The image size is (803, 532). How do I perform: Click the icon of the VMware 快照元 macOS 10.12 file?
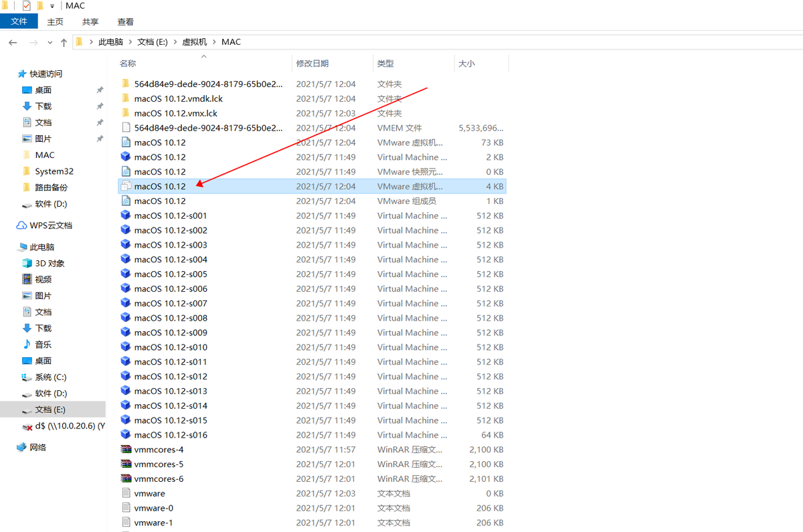(x=125, y=172)
